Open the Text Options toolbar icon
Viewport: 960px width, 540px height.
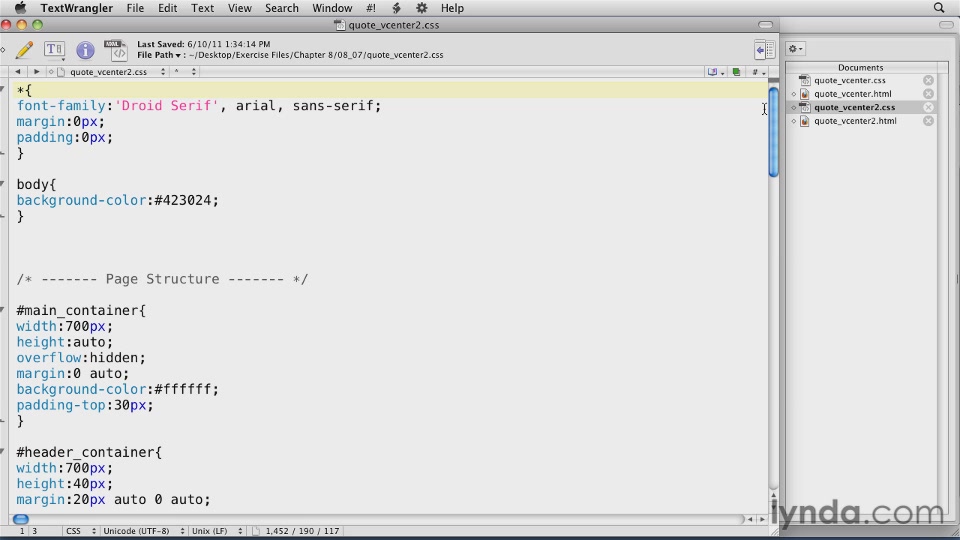(54, 50)
